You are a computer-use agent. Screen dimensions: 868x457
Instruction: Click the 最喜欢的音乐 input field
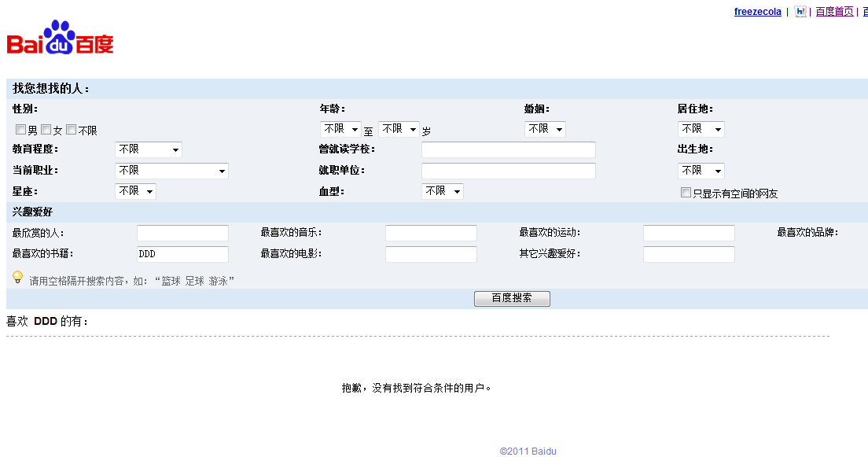coord(431,233)
